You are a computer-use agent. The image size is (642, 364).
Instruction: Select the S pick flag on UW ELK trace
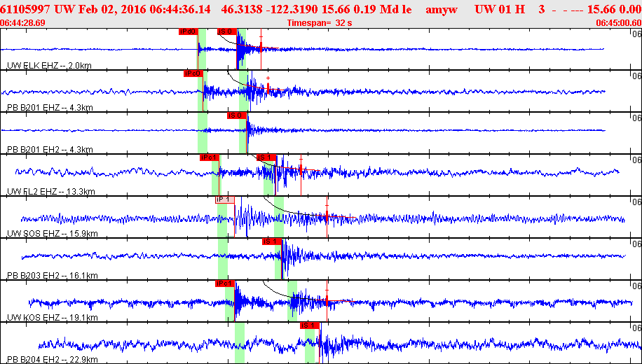point(226,31)
